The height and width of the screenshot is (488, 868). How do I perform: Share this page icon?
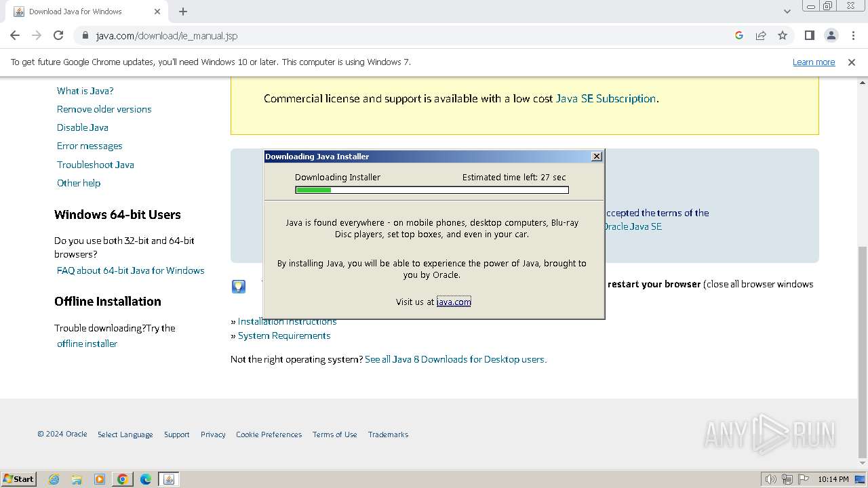tap(761, 35)
